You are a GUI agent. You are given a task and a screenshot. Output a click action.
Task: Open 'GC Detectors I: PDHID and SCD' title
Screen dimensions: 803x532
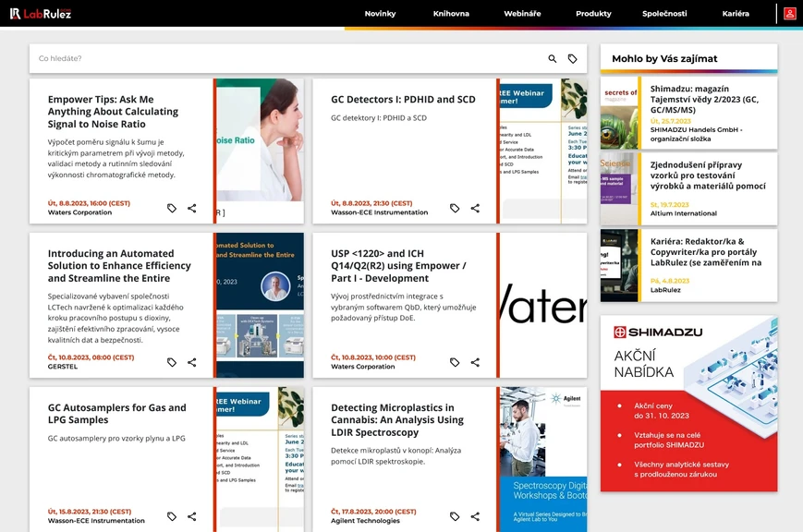click(x=403, y=100)
